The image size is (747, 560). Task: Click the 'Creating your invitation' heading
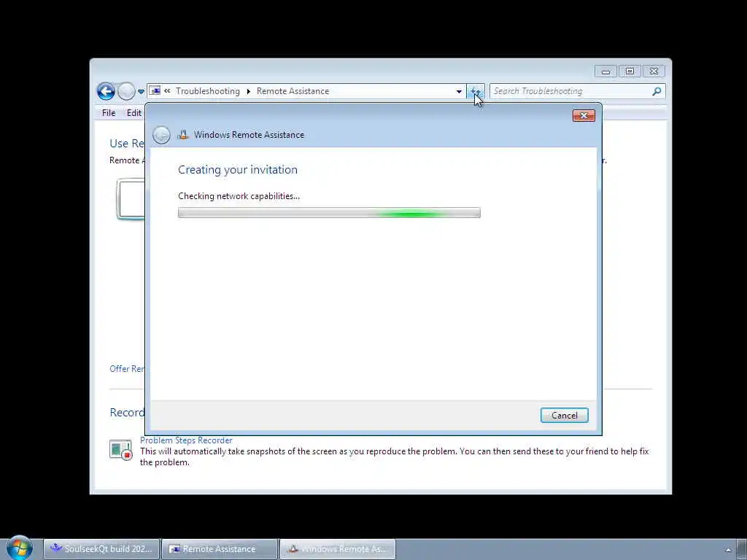[238, 169]
